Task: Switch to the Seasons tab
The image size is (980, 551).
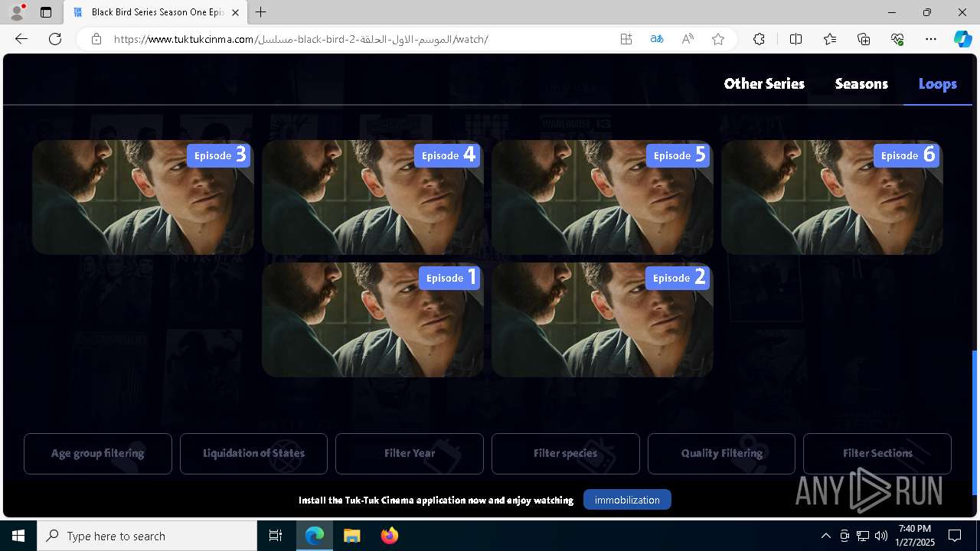Action: (x=861, y=83)
